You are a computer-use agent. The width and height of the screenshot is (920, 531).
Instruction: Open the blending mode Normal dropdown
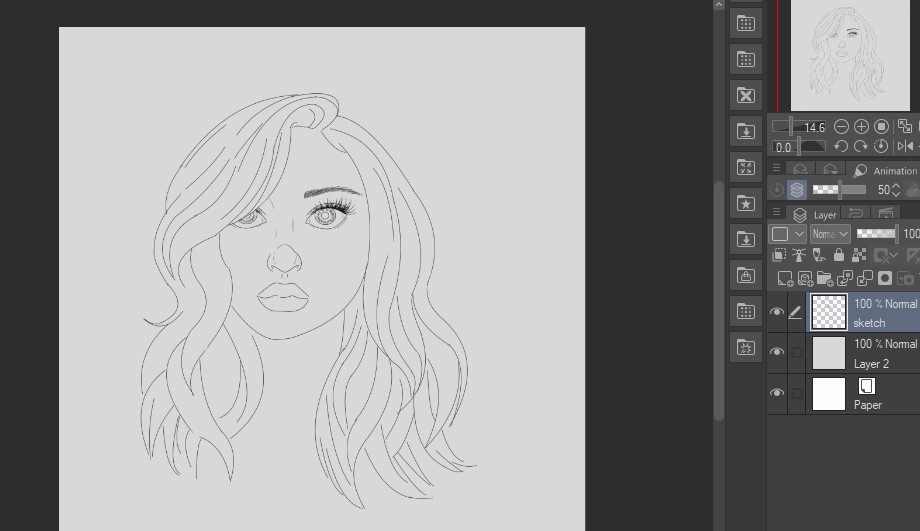click(830, 234)
